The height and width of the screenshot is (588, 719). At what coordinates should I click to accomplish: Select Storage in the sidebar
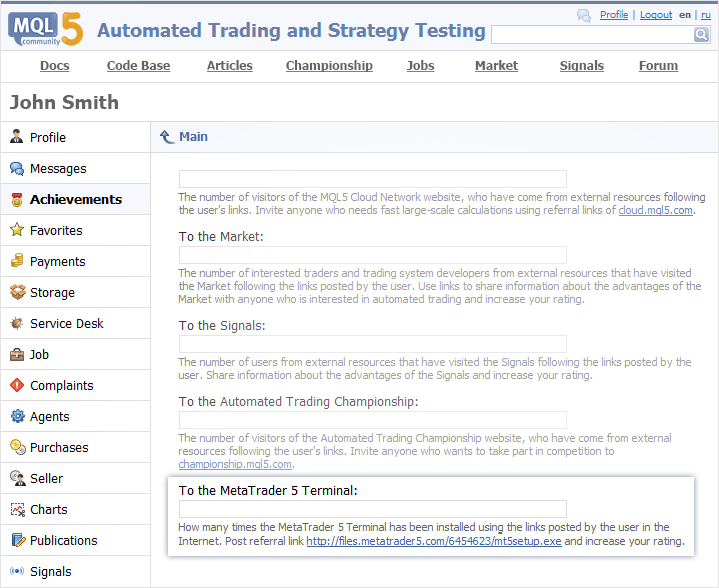pos(52,293)
